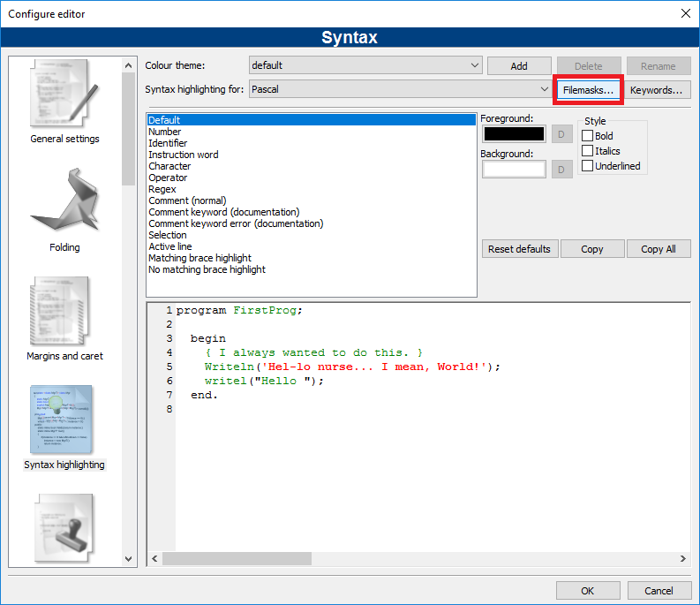The image size is (700, 605).
Task: Click the Reset defaults button
Action: coord(519,249)
